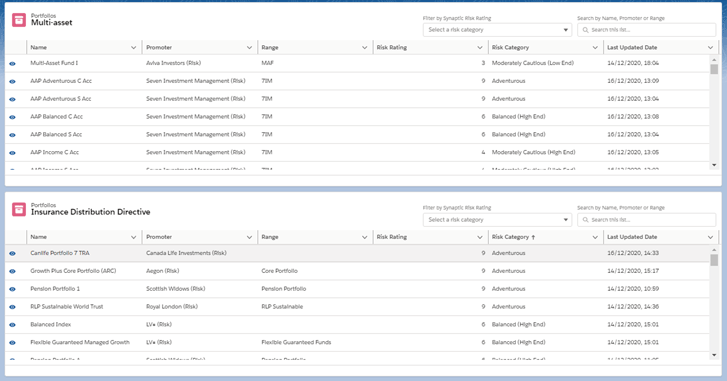Viewport: 727px width, 381px height.
Task: Open Name column menu in Multi-asset table
Action: tap(134, 47)
